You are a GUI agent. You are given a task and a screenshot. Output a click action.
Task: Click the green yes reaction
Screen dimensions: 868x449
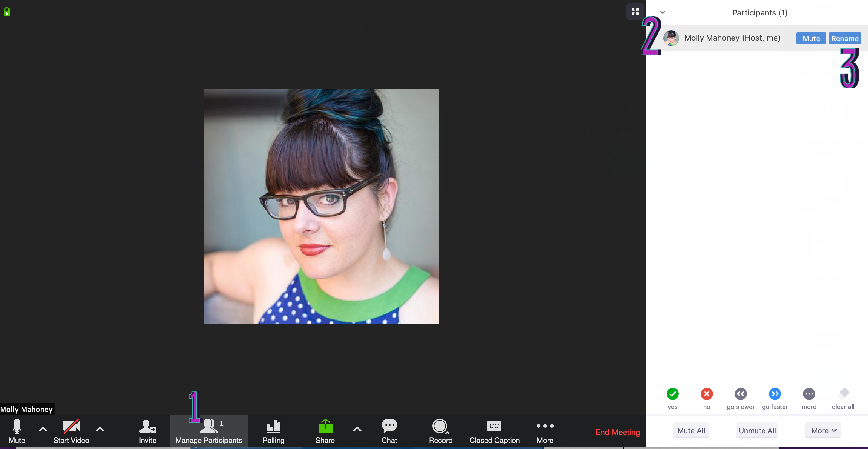point(672,394)
